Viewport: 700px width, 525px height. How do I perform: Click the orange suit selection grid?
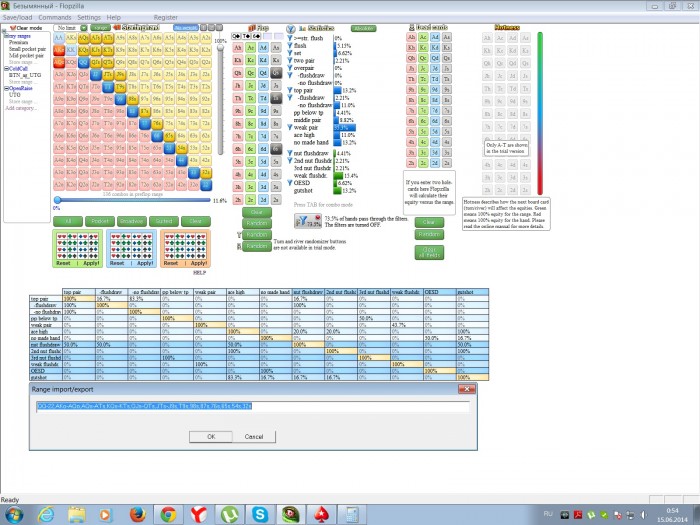185,249
